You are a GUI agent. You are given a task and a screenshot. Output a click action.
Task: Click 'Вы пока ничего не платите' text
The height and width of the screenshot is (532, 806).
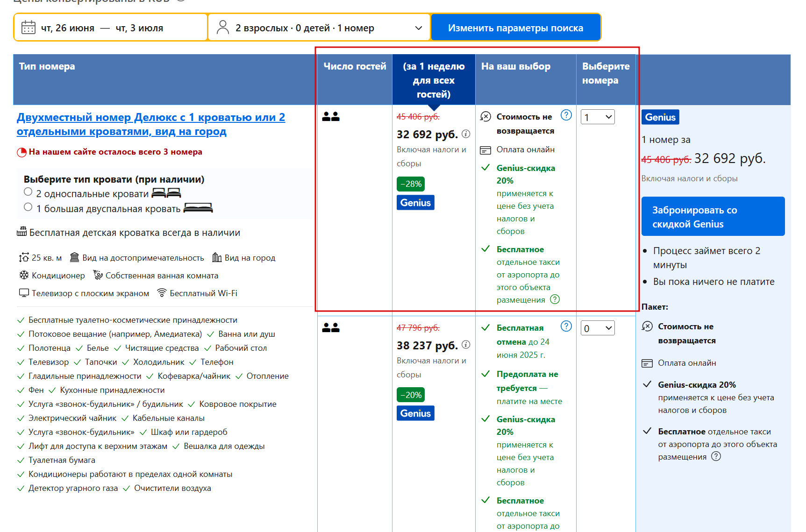point(713,282)
